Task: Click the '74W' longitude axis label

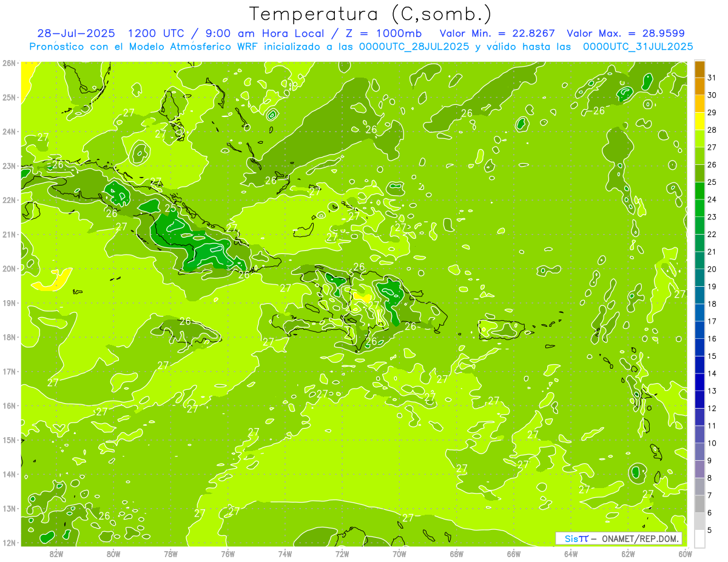Action: pos(285,554)
